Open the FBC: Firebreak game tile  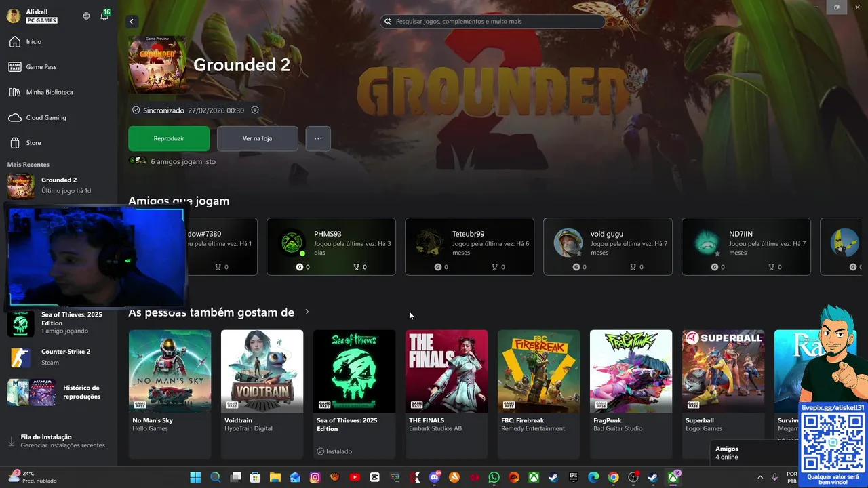538,393
